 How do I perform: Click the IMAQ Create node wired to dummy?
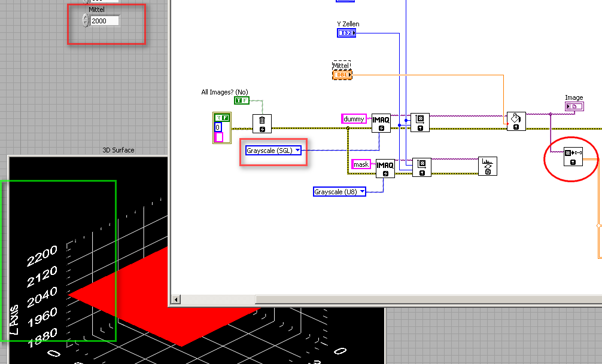[381, 123]
